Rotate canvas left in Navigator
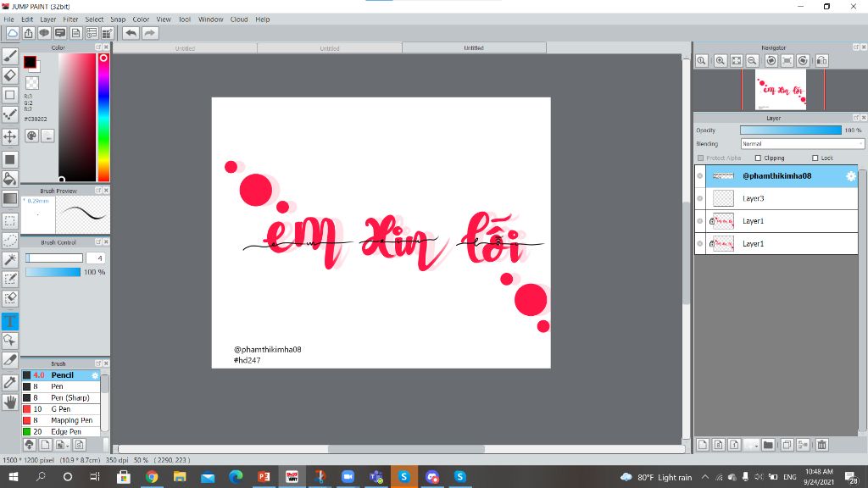 771,61
